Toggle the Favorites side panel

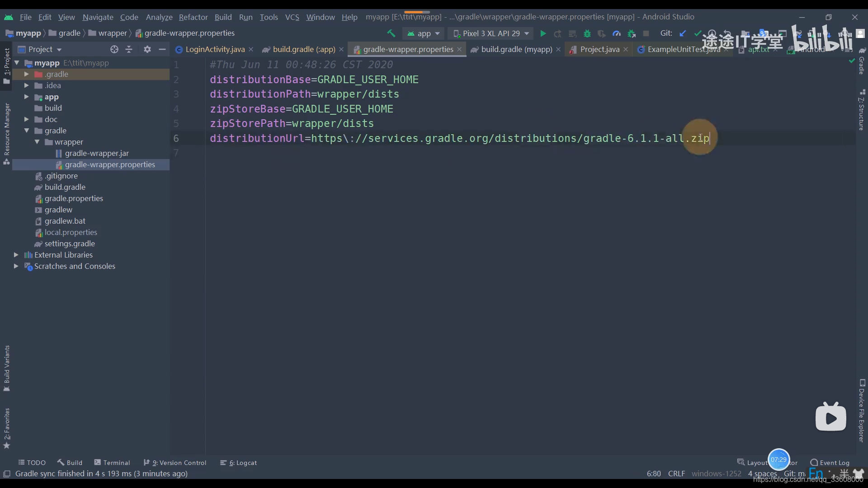[6, 428]
